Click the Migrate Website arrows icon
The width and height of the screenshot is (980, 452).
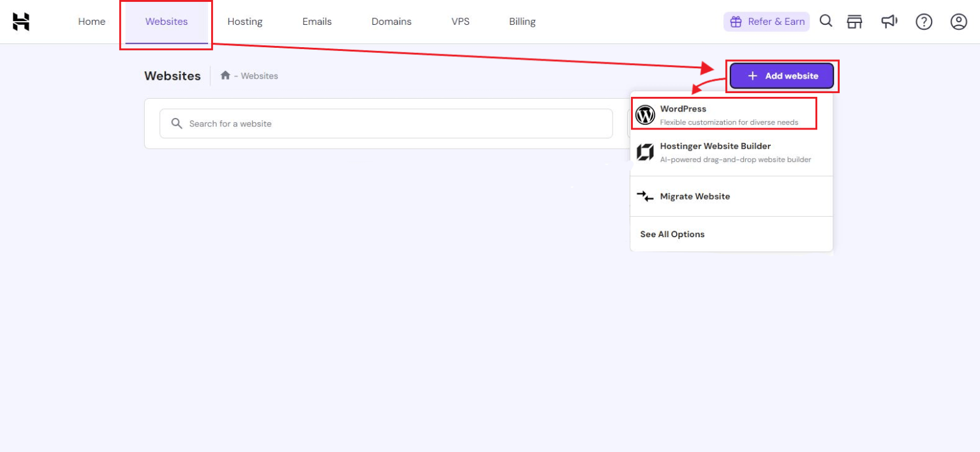point(646,196)
